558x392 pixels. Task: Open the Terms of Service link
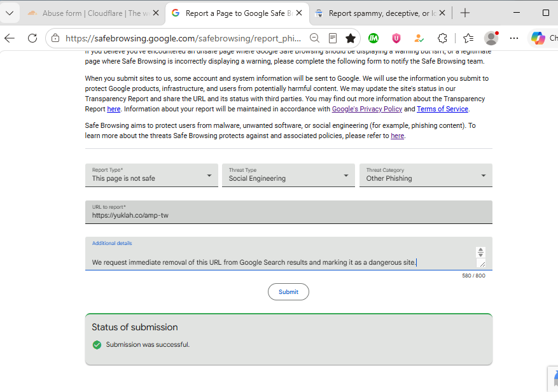442,109
